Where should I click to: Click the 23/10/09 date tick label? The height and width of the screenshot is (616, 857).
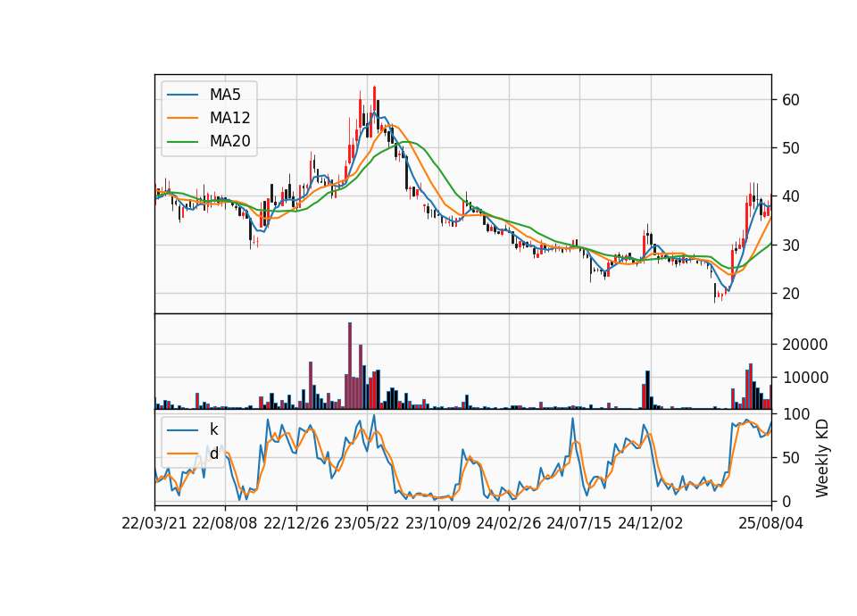[x=437, y=523]
